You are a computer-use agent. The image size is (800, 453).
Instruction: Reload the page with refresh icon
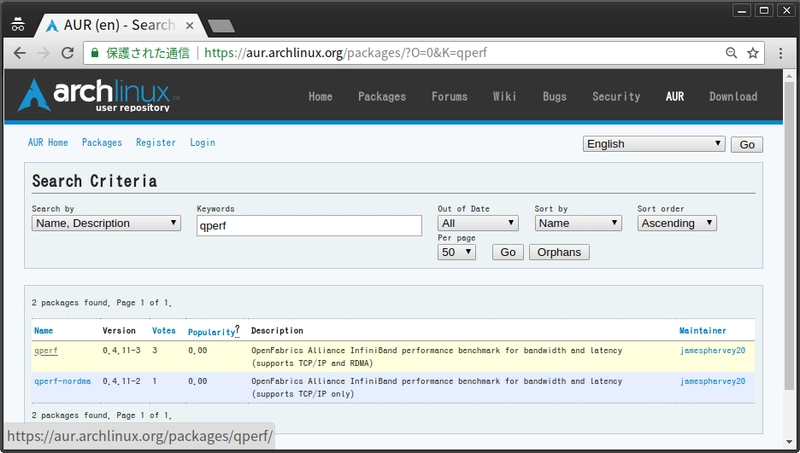coord(67,53)
